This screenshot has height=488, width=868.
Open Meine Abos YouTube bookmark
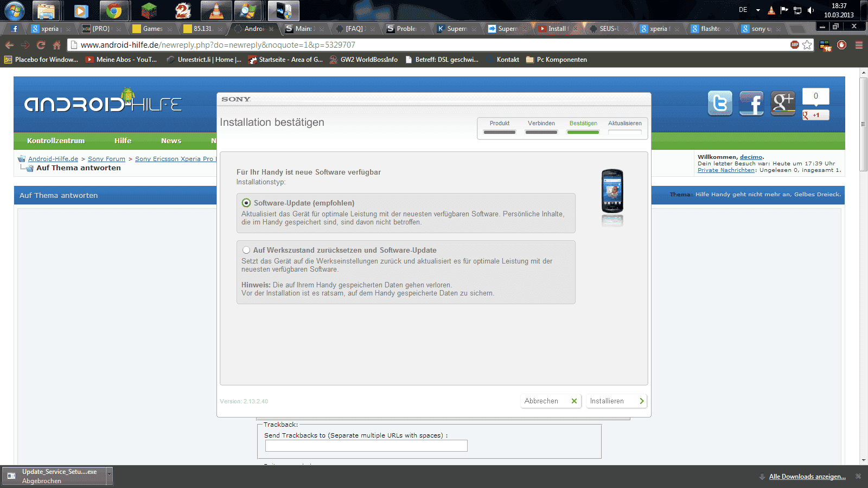121,60
